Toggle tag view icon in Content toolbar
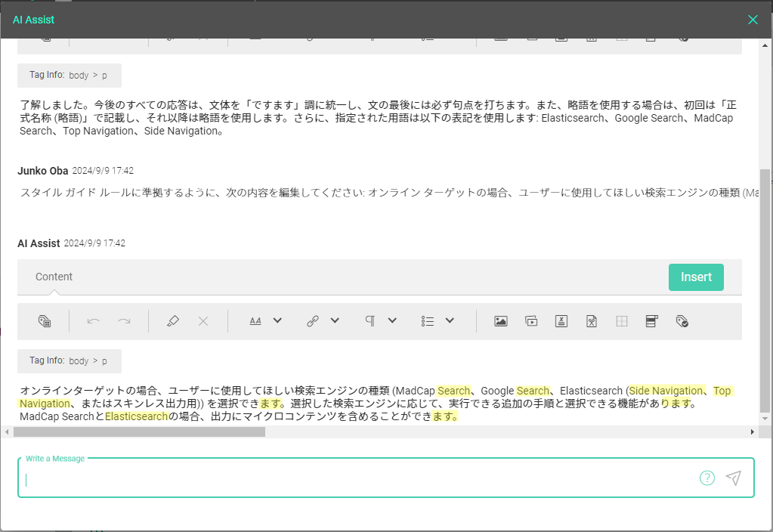This screenshot has width=773, height=532. (45, 321)
